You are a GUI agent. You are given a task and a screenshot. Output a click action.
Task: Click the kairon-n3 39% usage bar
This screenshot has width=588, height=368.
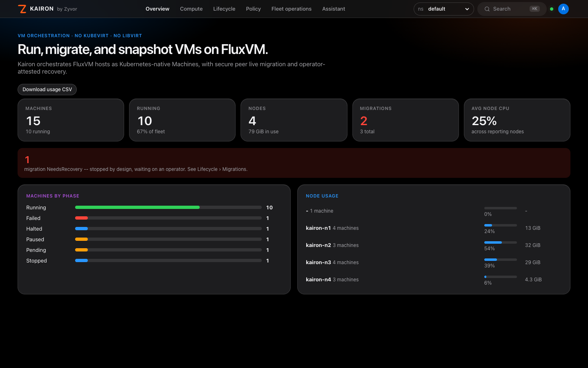(x=501, y=260)
